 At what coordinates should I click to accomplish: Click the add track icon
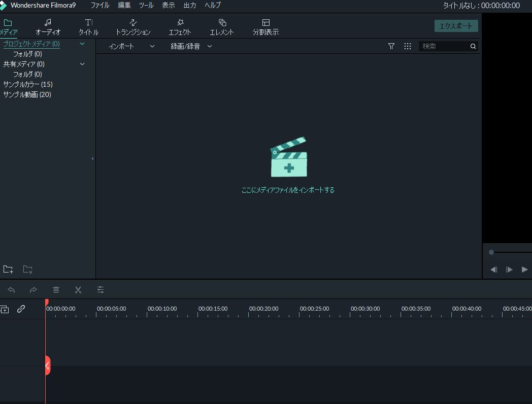click(x=5, y=310)
